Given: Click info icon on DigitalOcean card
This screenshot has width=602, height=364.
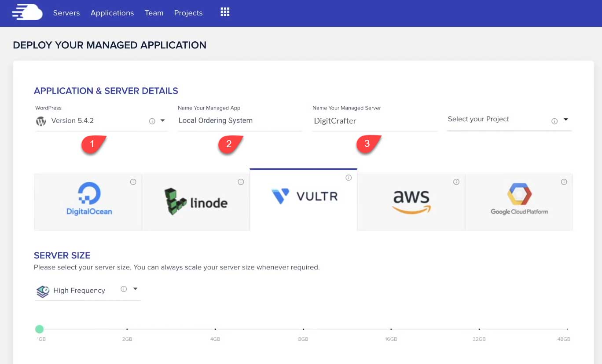Looking at the screenshot, I should 133,182.
